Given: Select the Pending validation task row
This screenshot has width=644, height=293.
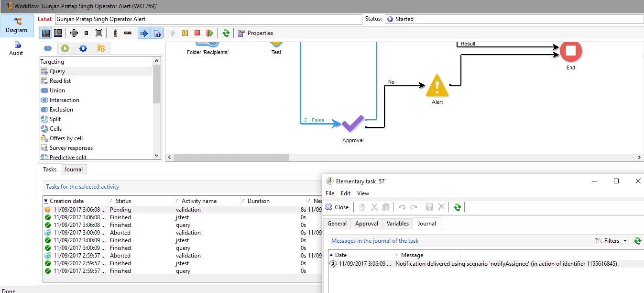Looking at the screenshot, I should pos(182,210).
